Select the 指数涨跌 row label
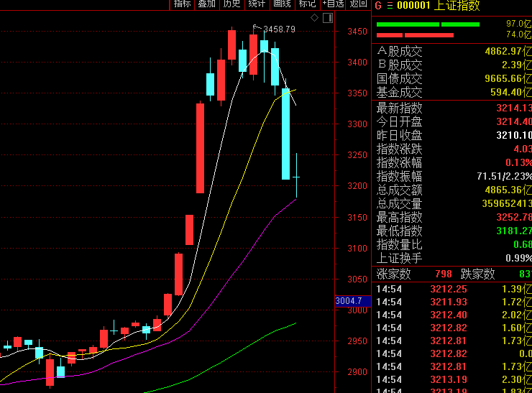532x393 pixels. [400, 149]
